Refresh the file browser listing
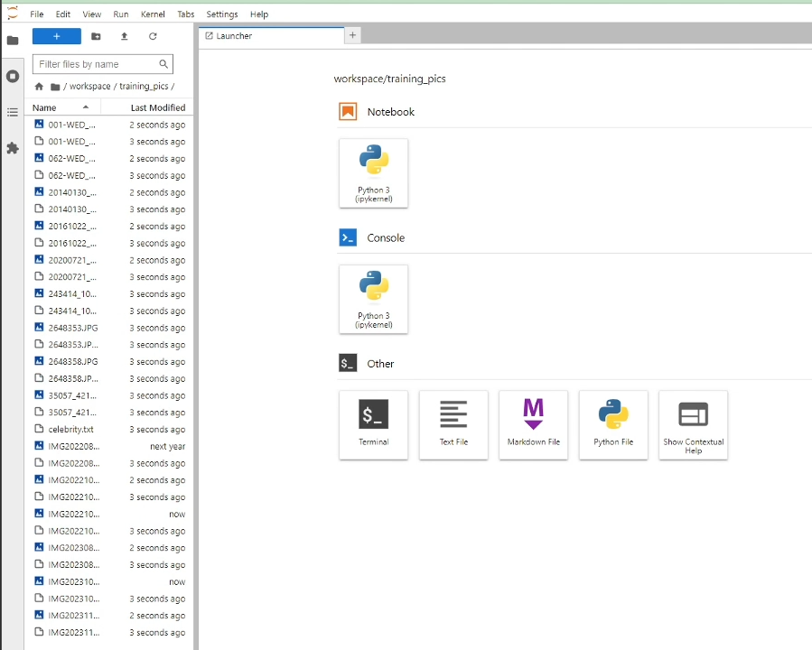Screen dimensions: 812x650 point(153,36)
